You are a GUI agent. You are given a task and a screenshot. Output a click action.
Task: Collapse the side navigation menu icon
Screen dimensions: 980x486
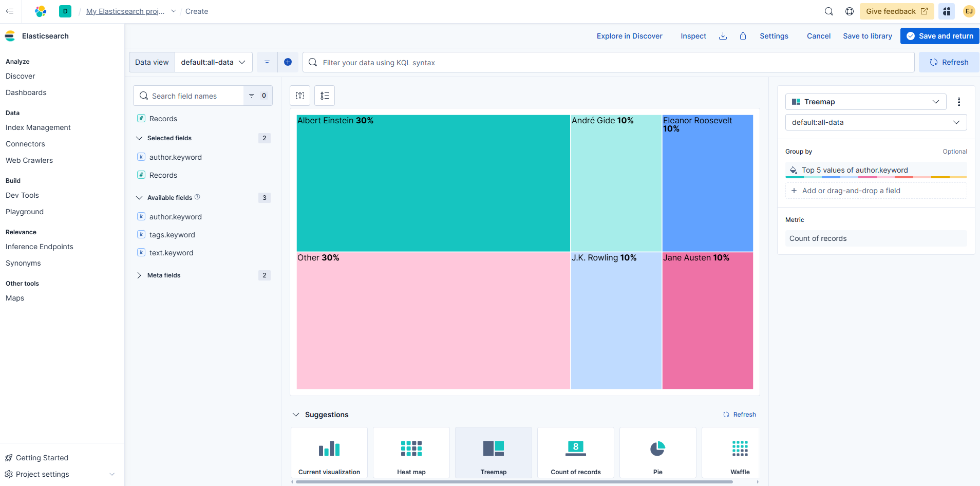[x=10, y=11]
